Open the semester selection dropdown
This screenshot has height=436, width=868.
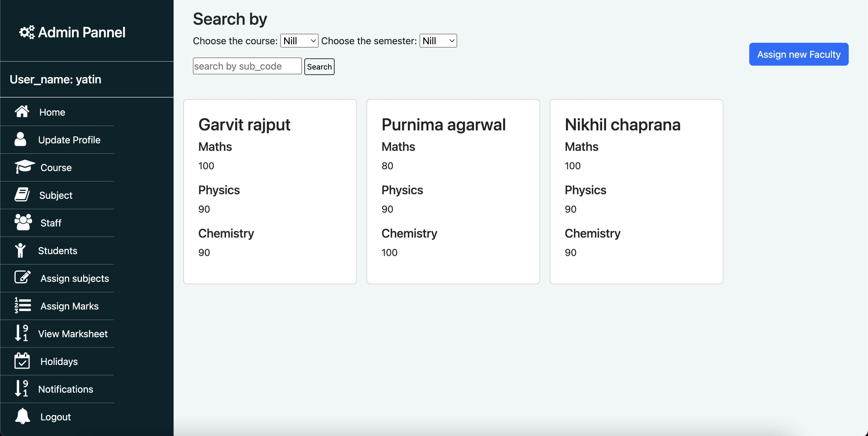[x=438, y=41]
